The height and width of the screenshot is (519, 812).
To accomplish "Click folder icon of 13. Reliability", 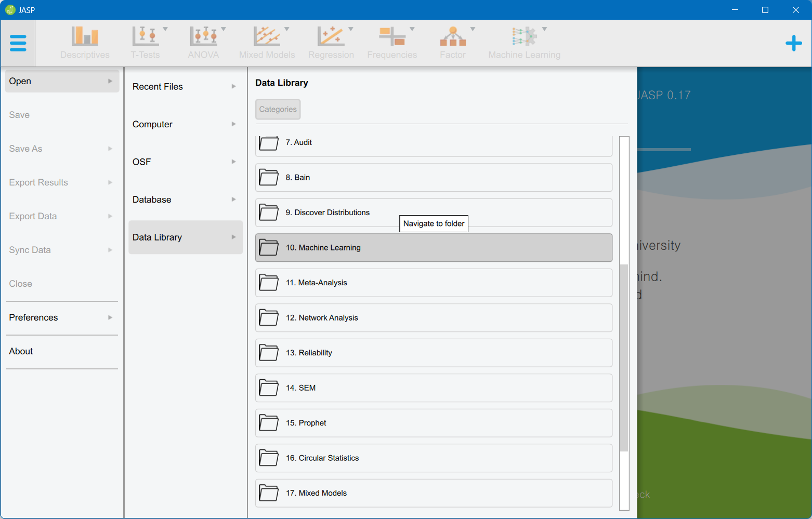I will click(x=269, y=353).
